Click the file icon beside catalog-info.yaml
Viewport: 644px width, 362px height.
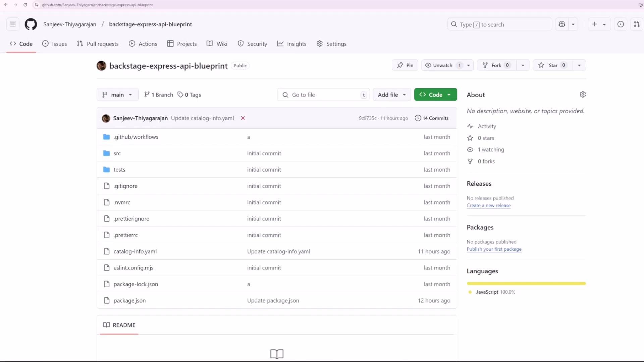coord(107,251)
